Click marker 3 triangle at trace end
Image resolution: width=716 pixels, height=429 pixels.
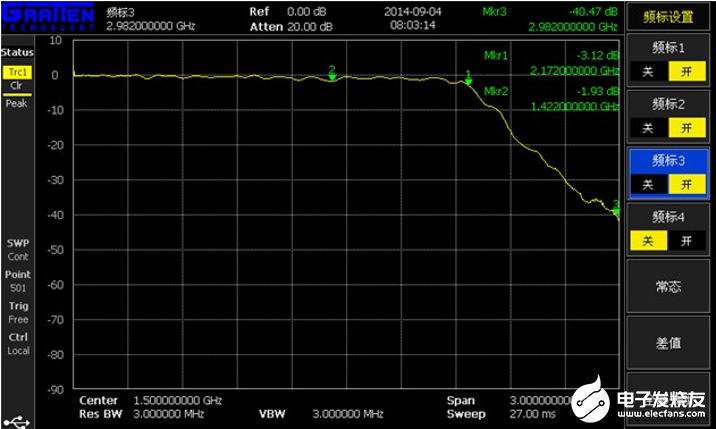click(x=616, y=211)
